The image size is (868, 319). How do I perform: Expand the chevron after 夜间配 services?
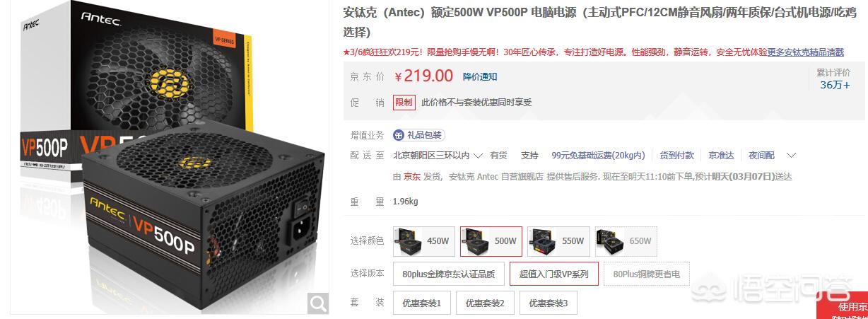click(x=791, y=155)
